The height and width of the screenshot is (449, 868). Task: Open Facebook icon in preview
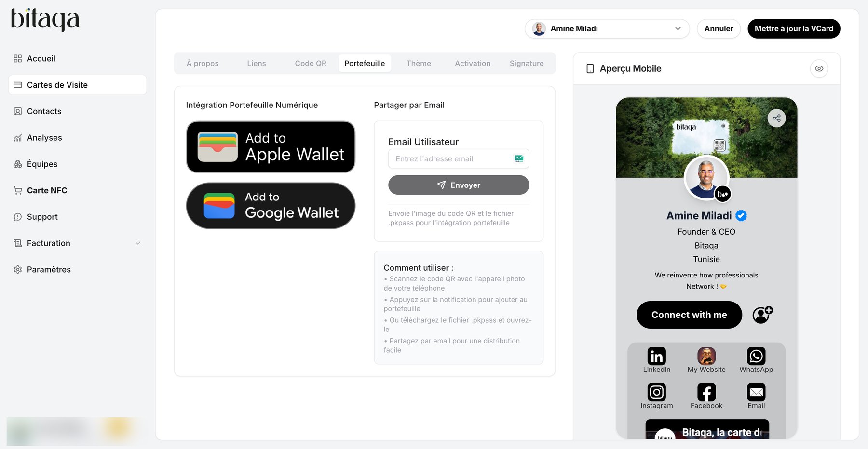coord(706,392)
